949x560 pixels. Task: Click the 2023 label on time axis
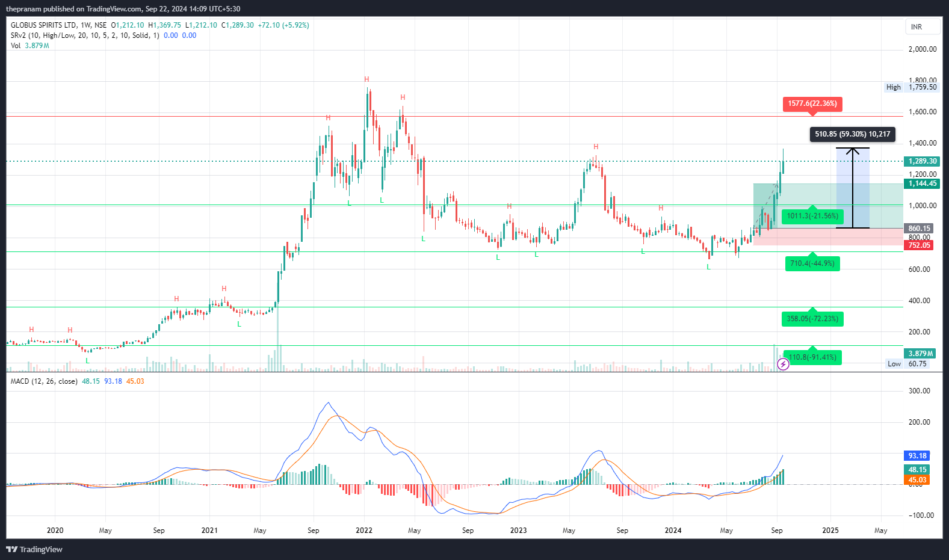[518, 531]
